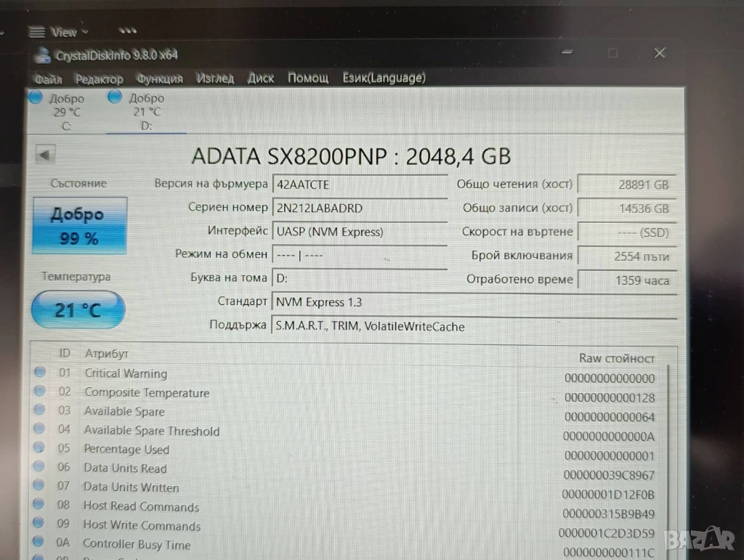The width and height of the screenshot is (744, 560).
Task: Open the three-dots overflow menu beside View
Action: pyautogui.click(x=128, y=31)
